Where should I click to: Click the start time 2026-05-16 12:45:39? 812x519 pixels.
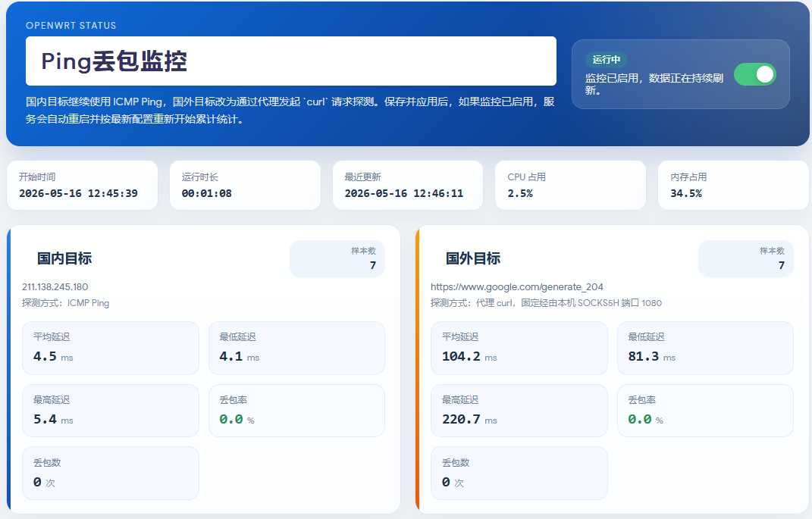[x=78, y=193]
